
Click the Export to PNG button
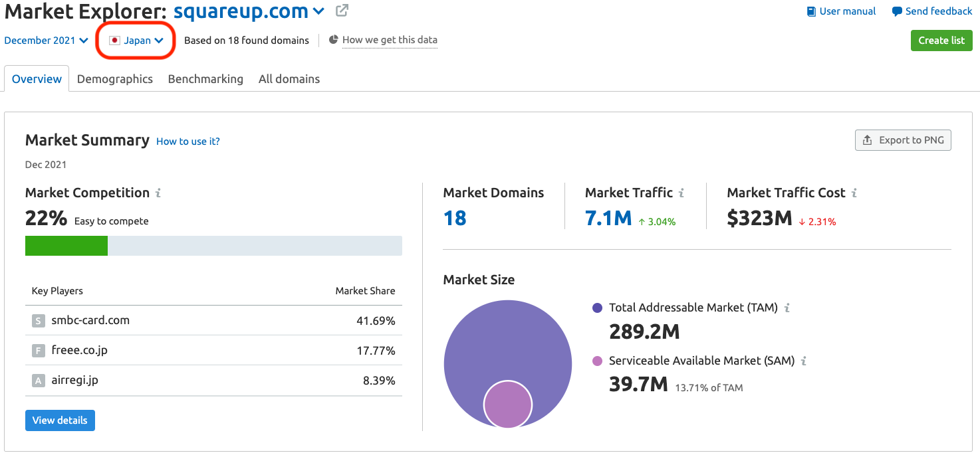[903, 140]
